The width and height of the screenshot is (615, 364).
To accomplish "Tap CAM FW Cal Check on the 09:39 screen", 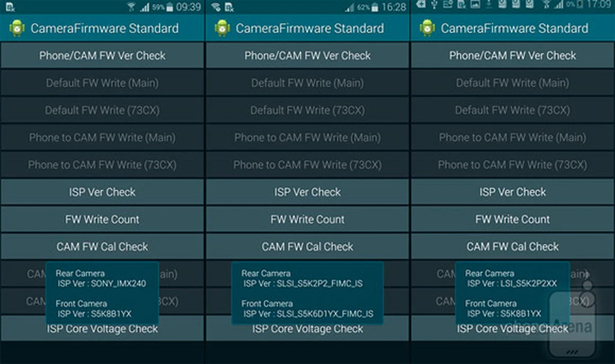I will [x=102, y=246].
